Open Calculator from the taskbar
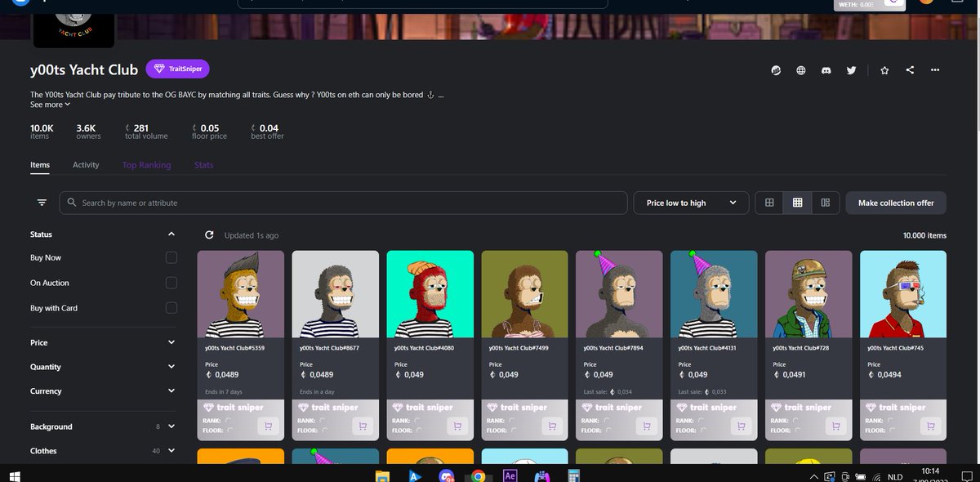980x482 pixels. click(x=574, y=475)
